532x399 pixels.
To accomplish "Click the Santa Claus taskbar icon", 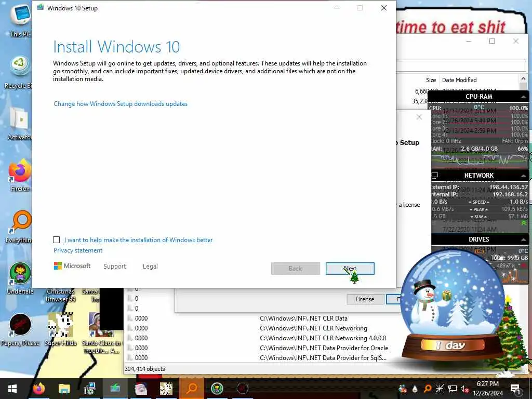I will pos(140,389).
